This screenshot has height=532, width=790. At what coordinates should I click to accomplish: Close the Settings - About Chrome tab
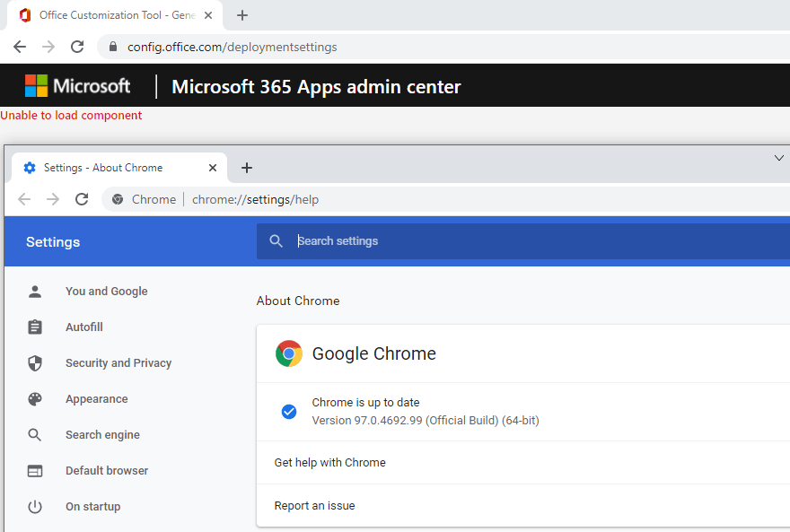(213, 168)
